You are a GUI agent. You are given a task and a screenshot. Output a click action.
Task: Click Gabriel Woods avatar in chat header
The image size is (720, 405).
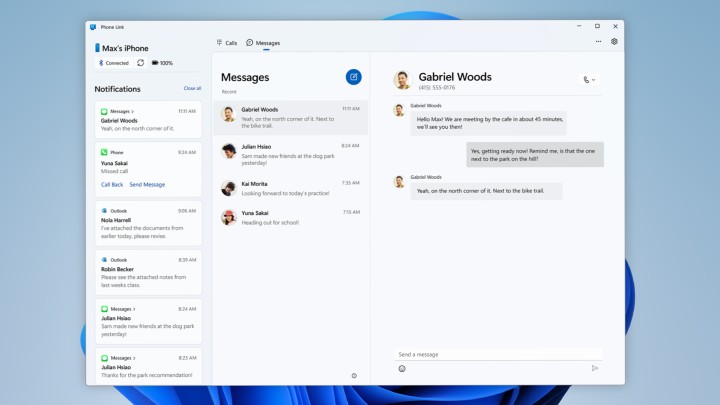click(402, 80)
